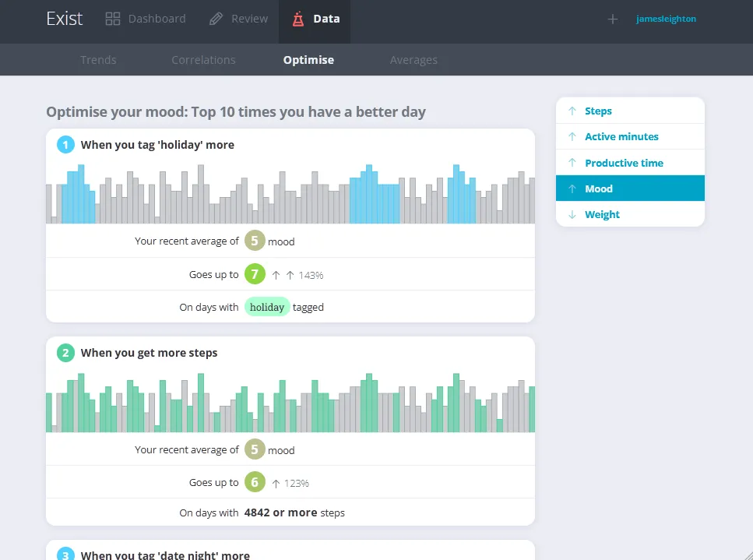Click the grey circle showing average mood 5

pos(255,241)
